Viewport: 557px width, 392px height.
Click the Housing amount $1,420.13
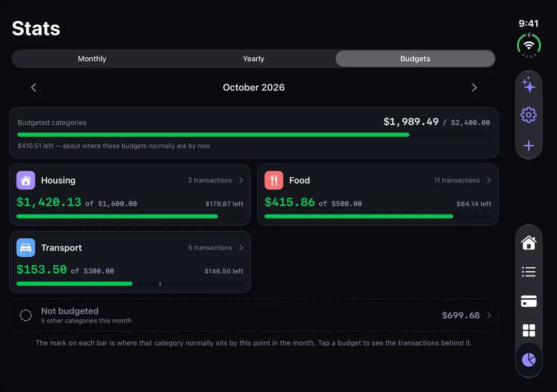[49, 202]
